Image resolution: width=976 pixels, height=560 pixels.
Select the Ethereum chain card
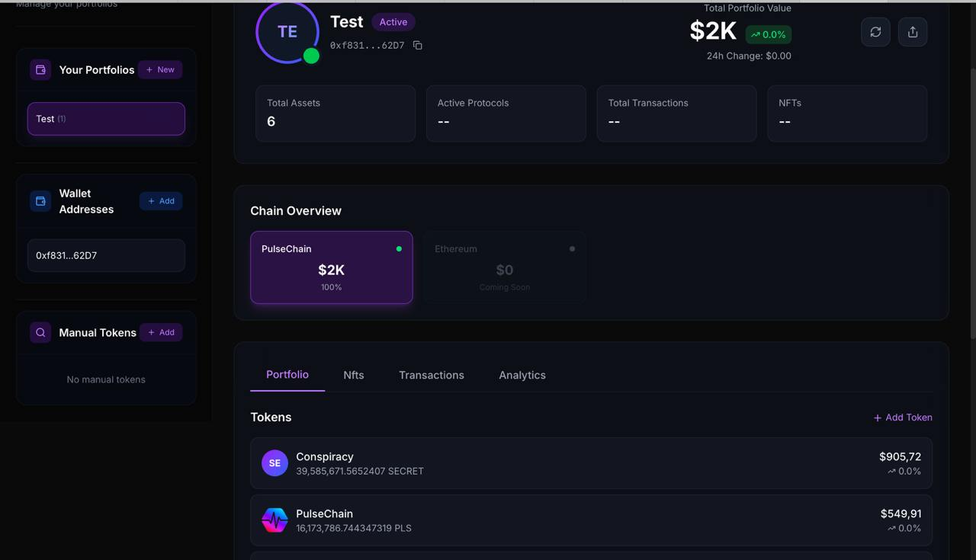point(504,267)
